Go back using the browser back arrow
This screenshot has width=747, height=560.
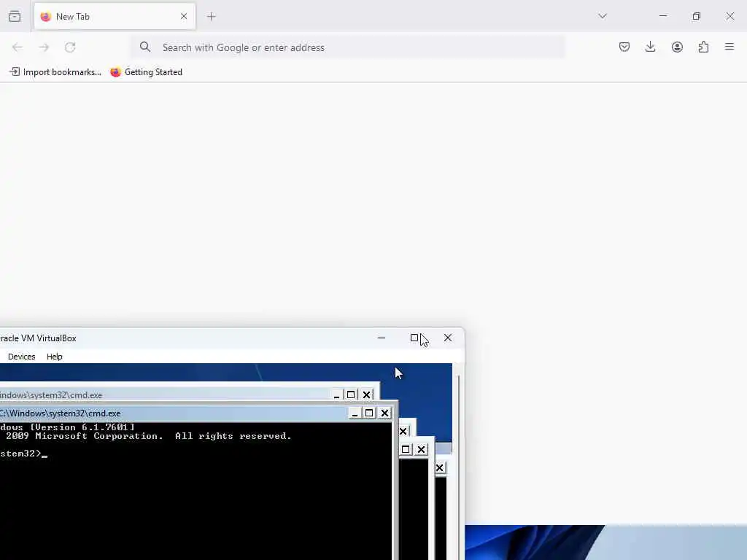(18, 47)
